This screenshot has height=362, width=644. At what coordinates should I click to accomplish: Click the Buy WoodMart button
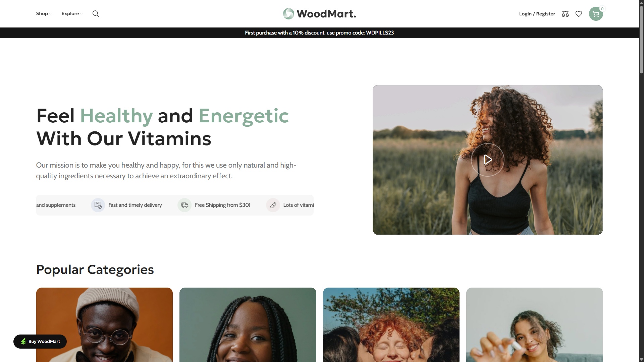click(40, 342)
